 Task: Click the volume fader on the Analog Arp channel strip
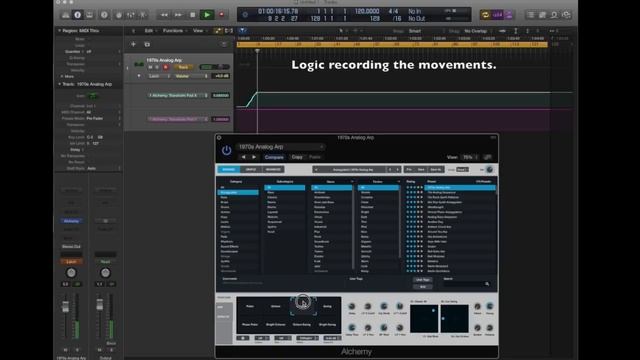(x=65, y=307)
